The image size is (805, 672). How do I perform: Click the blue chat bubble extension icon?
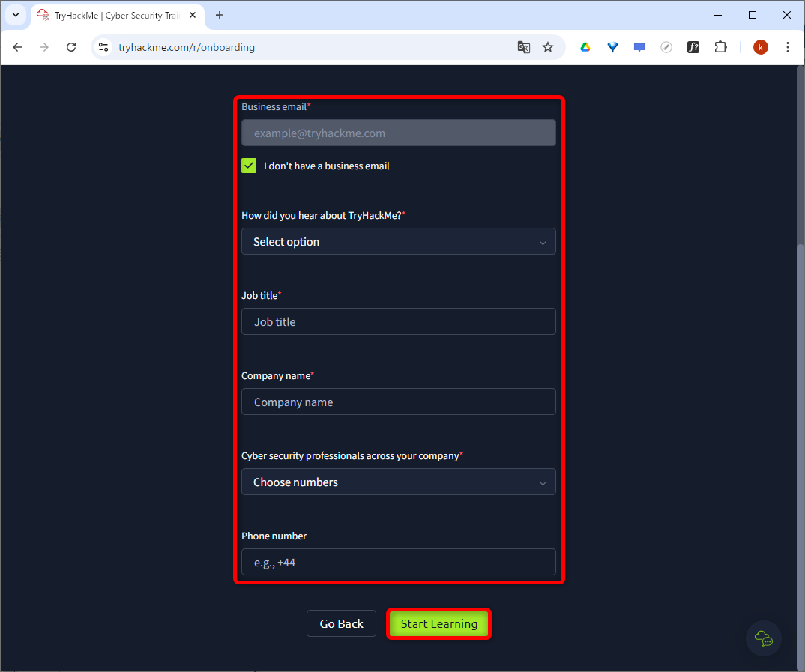[x=639, y=47]
